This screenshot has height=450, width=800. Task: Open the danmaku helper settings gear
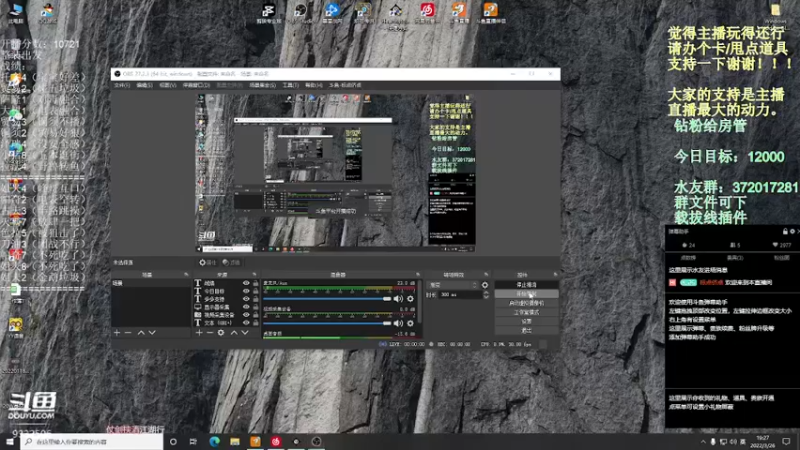pos(792,232)
